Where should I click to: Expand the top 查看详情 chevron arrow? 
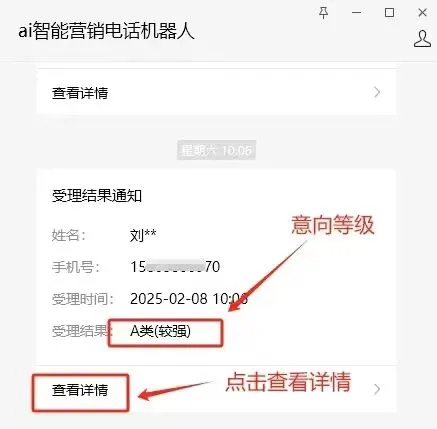tap(377, 92)
